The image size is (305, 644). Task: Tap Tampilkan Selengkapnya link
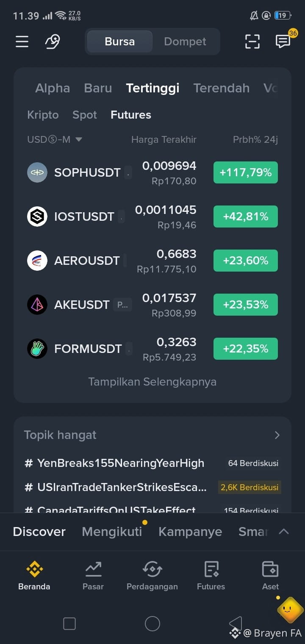point(152,382)
